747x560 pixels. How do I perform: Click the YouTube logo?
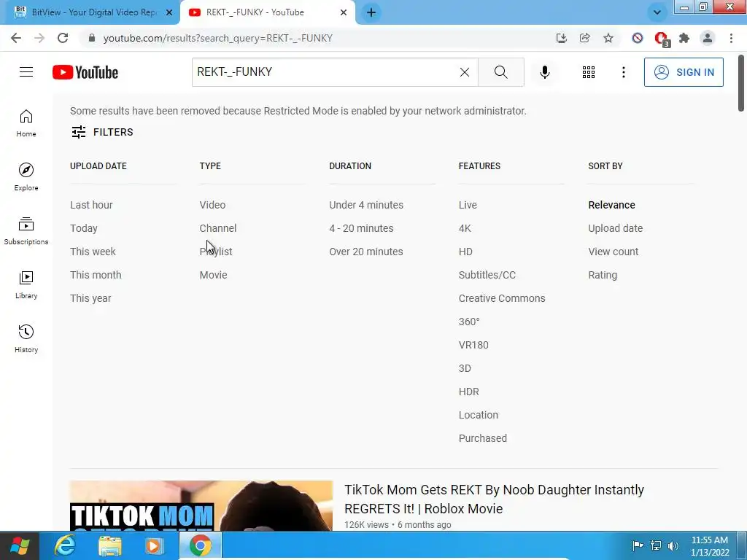click(x=85, y=72)
